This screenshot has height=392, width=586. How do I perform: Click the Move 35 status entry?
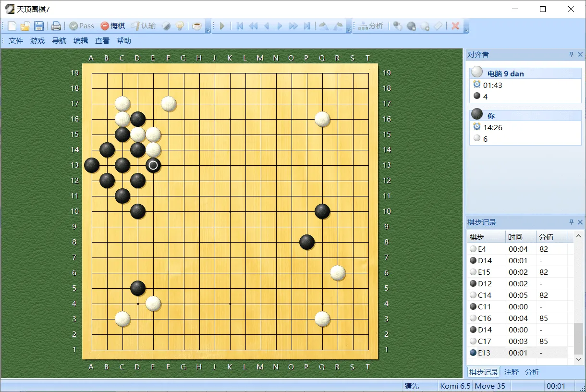pyautogui.click(x=490, y=386)
